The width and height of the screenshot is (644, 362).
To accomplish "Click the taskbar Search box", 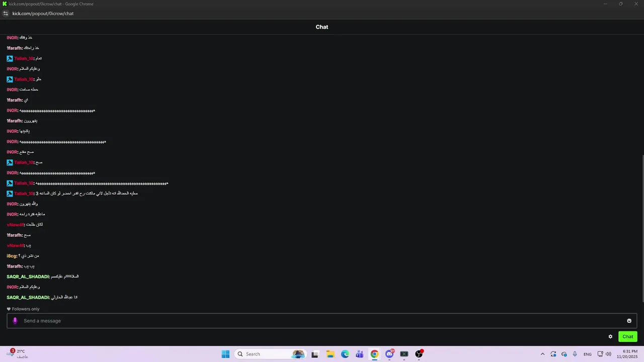I will click(271, 354).
